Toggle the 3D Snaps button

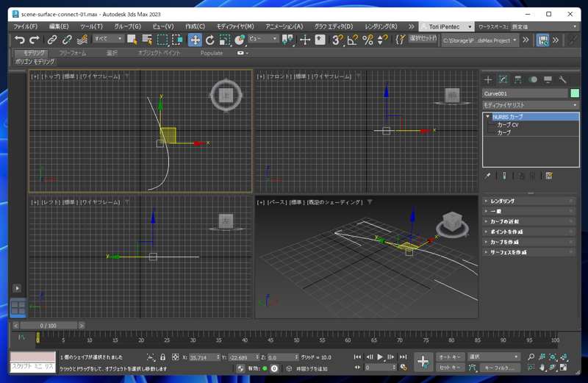point(337,40)
